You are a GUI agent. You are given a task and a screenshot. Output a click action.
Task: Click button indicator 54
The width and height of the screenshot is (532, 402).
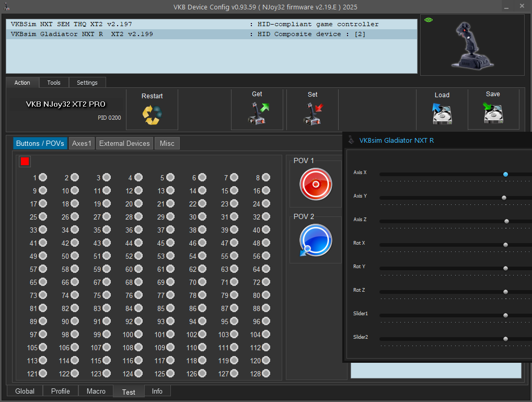pyautogui.click(x=202, y=256)
